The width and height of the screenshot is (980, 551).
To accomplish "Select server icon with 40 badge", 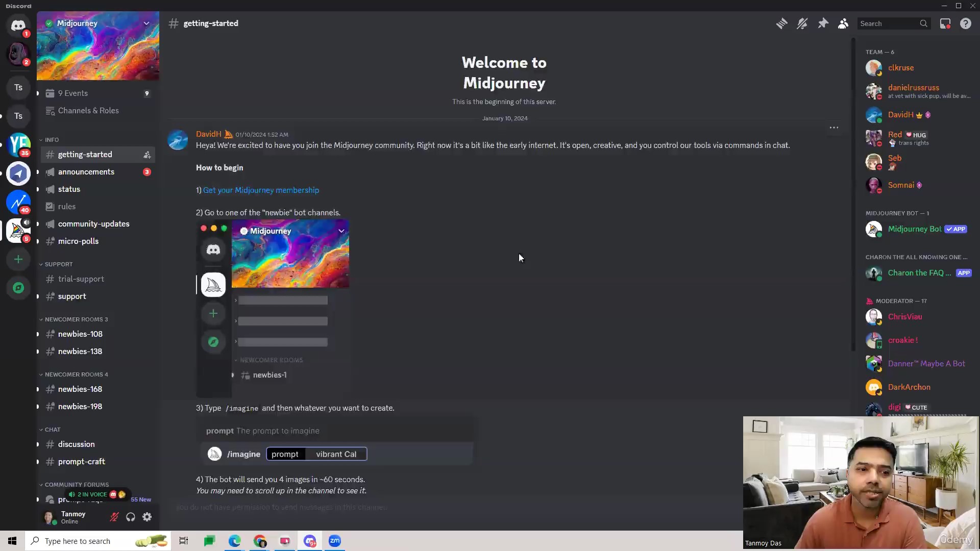I will click(18, 202).
